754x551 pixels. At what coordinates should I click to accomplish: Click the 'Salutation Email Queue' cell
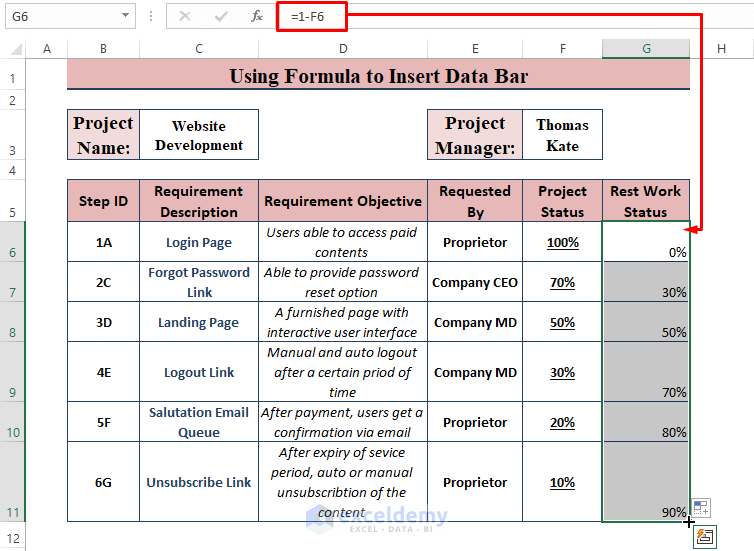pos(199,422)
